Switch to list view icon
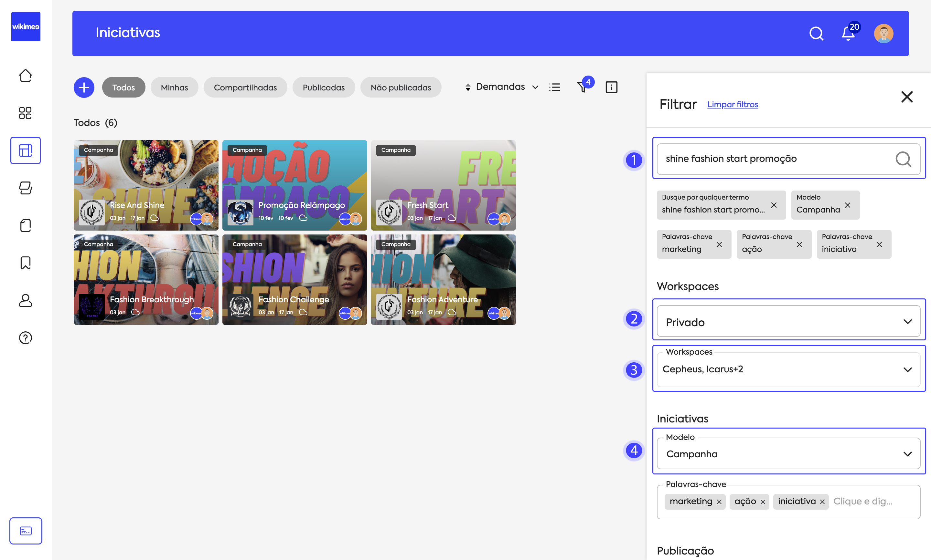The width and height of the screenshot is (931, 560). (554, 87)
